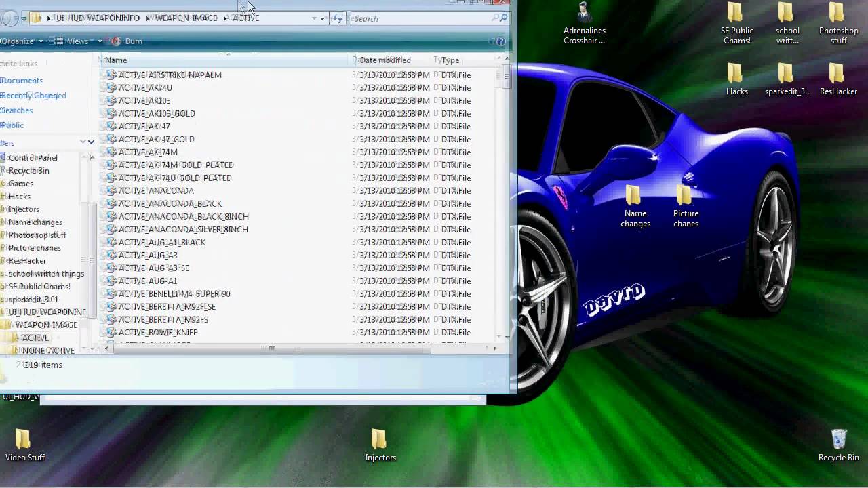The width and height of the screenshot is (868, 488).
Task: Select ACTIVE_ANACONDA file icon
Action: (x=111, y=190)
